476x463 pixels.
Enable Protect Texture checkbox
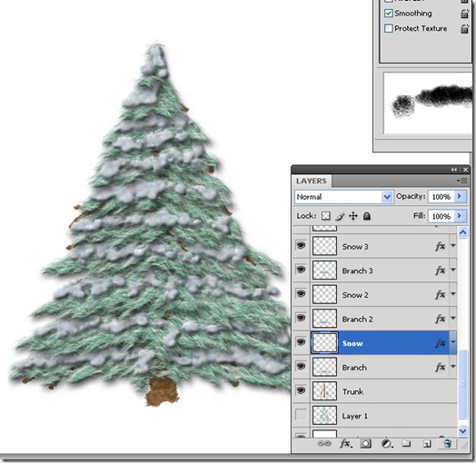388,28
